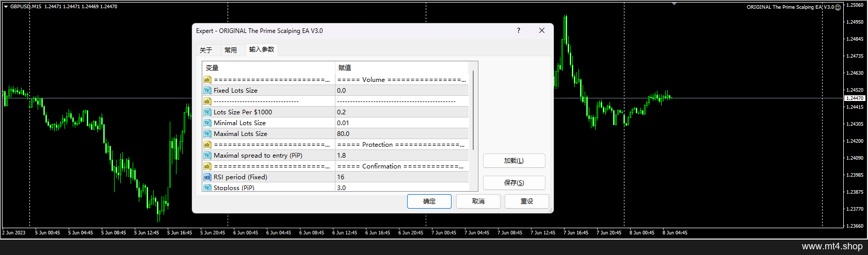Viewport: 868px width, 255px height.
Task: Cancel with the 取消 button
Action: point(478,201)
